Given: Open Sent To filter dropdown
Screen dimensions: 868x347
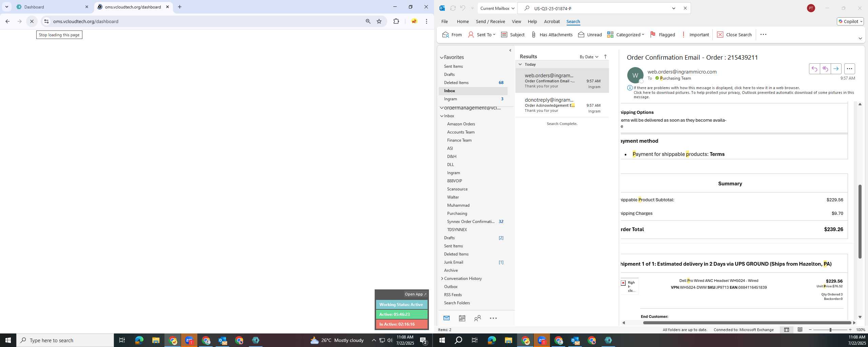Looking at the screenshot, I should pos(481,35).
